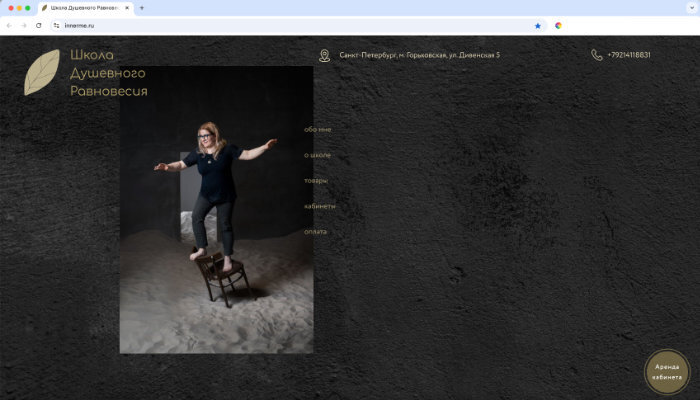The image size is (700, 400).
Task: Click the map pin location icon
Action: tap(325, 55)
